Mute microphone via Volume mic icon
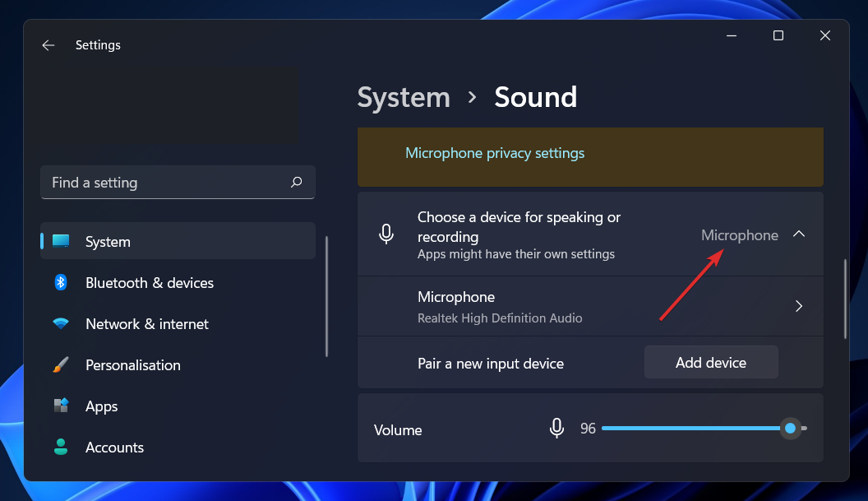Screen dimensions: 868x501 [x=557, y=428]
